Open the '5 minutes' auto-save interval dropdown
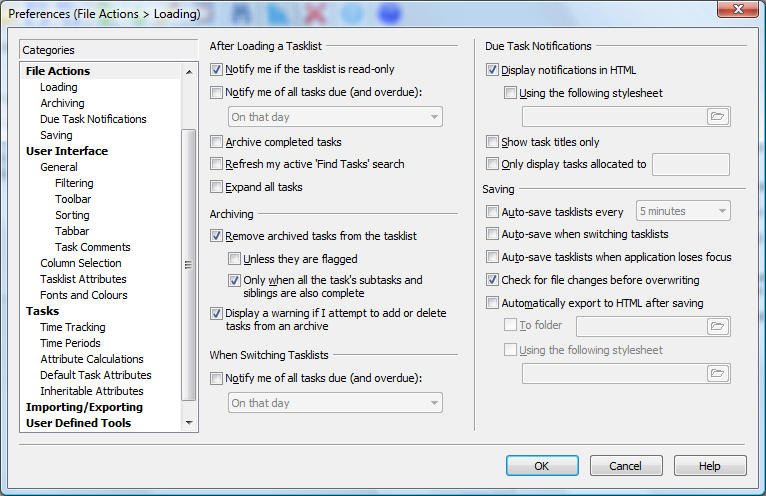The width and height of the screenshot is (766, 496). pyautogui.click(x=683, y=211)
